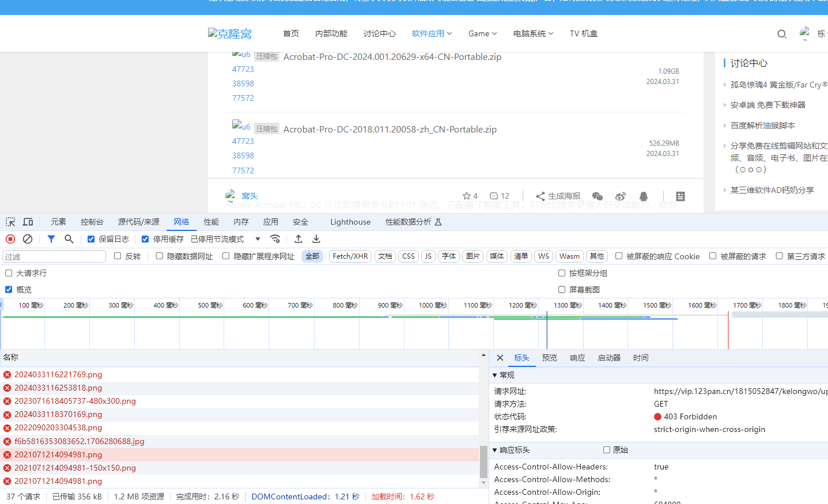
Task: Click the flask icon next to 性能数据分析
Action: point(438,222)
